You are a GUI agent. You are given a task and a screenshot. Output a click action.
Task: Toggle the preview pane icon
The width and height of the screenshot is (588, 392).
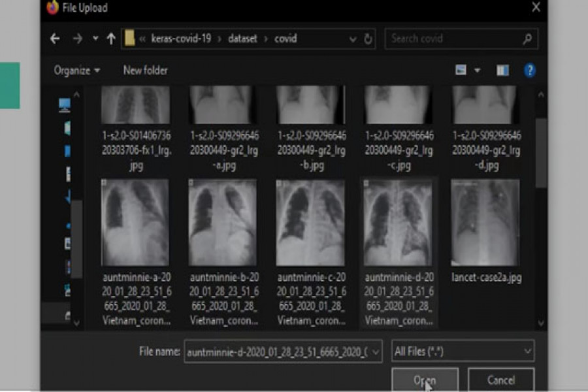502,71
